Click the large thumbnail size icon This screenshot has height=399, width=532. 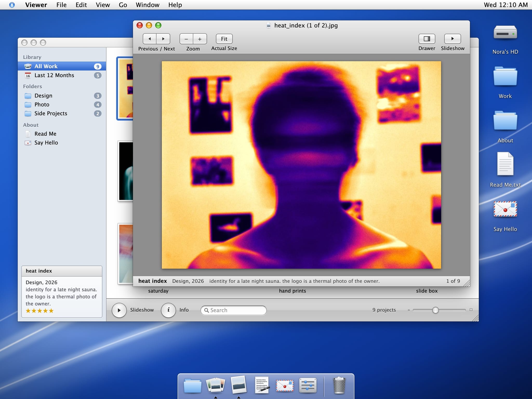click(x=471, y=310)
